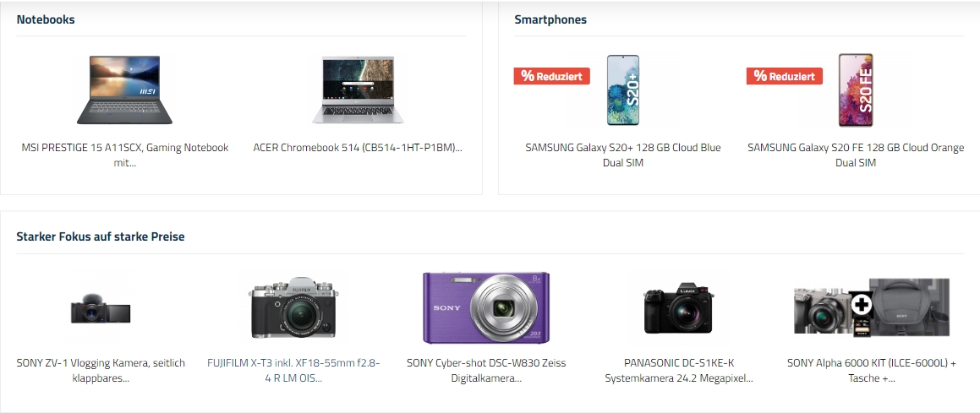Click SONY Cyber-shot DSC-W830 Zeiss title link

click(486, 371)
